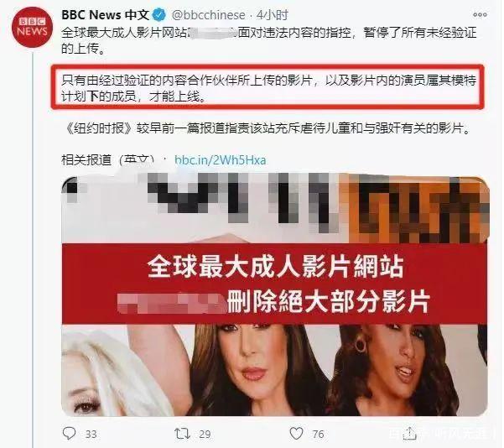Open the attached news image
The height and width of the screenshot is (448, 504).
click(x=275, y=295)
